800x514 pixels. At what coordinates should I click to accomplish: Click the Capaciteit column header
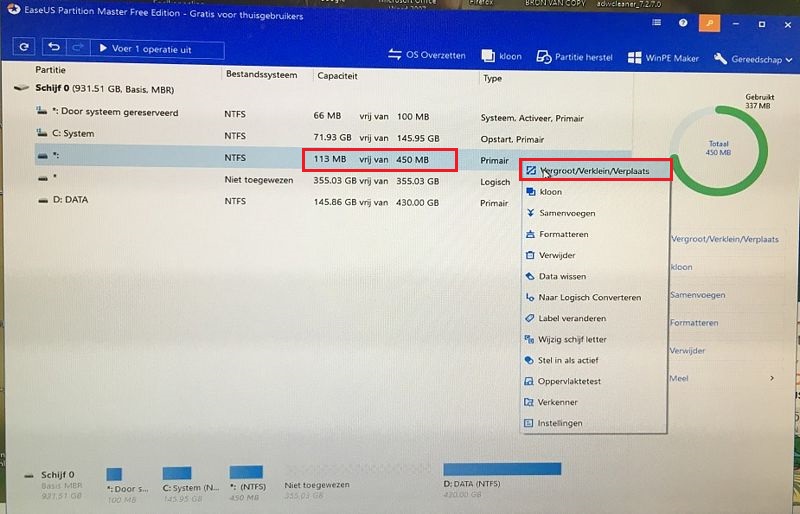[x=337, y=76]
